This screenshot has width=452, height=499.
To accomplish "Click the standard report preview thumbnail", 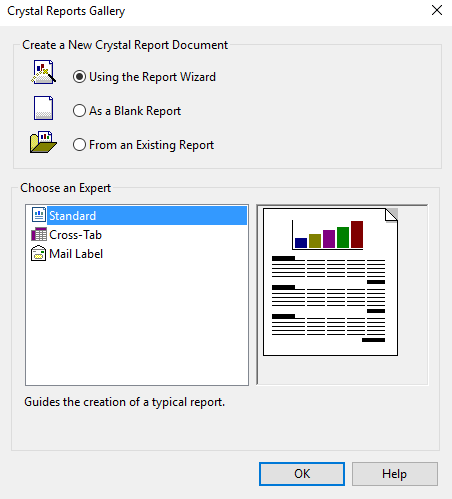I will (330, 282).
